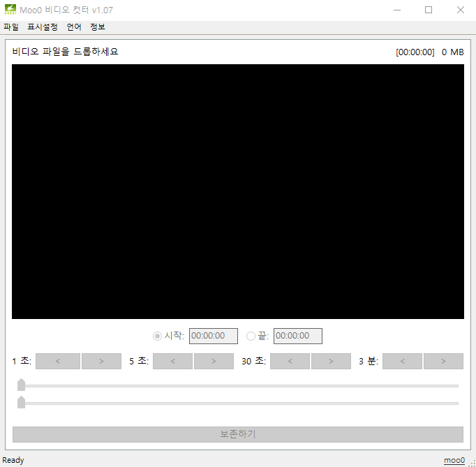
Task: Click the '비디오 파일을 드롭하세요' text
Action: pos(65,52)
